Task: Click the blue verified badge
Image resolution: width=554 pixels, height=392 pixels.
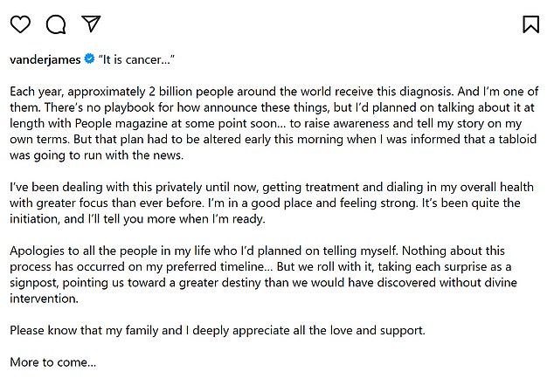Action: point(89,59)
